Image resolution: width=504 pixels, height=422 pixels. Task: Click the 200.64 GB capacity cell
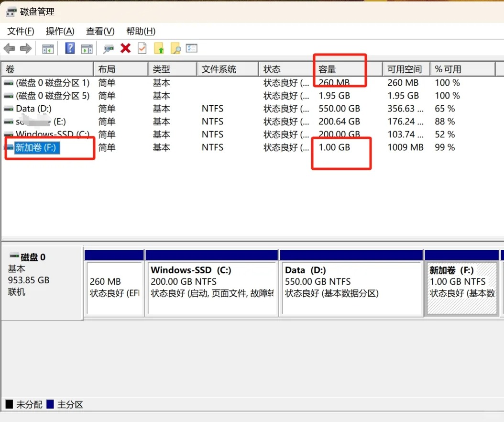[340, 122]
